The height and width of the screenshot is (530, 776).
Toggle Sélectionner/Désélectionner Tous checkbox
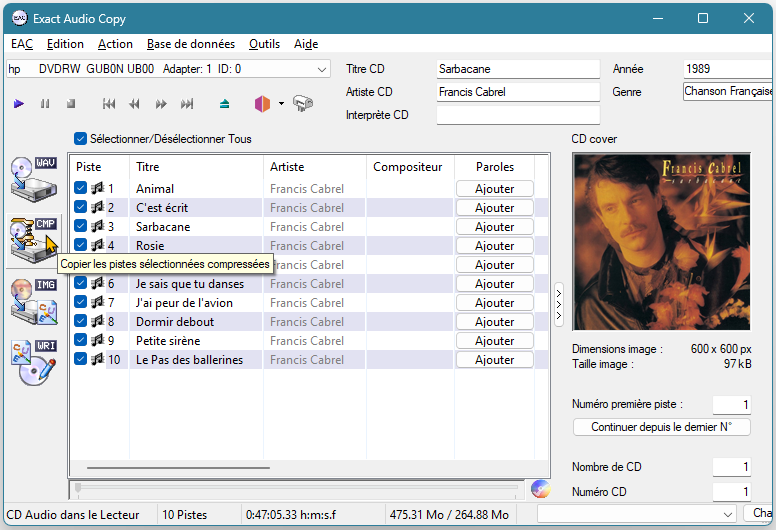pos(81,139)
